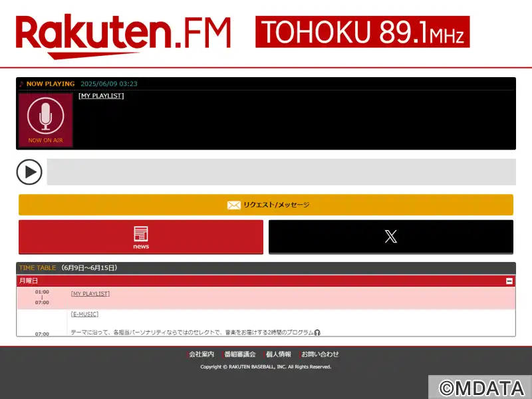Image resolution: width=532 pixels, height=399 pixels.
Task: Open the 会社案内 footer link
Action: tap(201, 354)
